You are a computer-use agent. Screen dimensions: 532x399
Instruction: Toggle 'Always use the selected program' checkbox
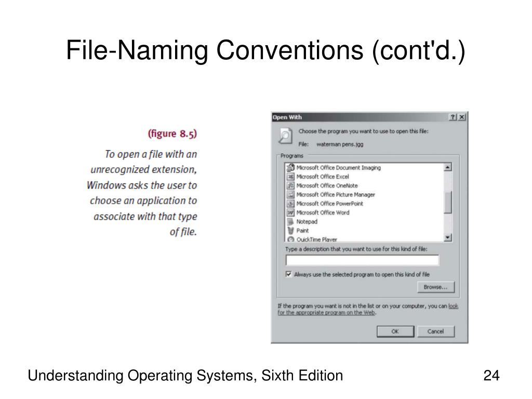(289, 274)
